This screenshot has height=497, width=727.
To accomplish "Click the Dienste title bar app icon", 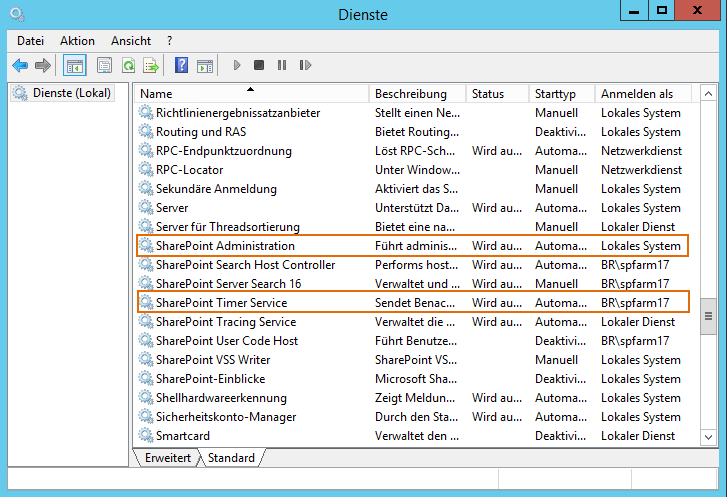I will (x=17, y=14).
